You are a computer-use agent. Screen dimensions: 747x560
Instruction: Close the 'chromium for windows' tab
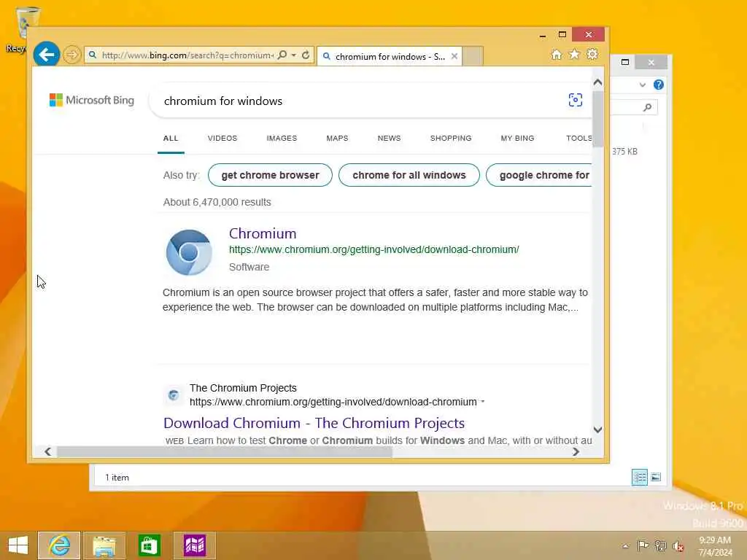point(454,56)
